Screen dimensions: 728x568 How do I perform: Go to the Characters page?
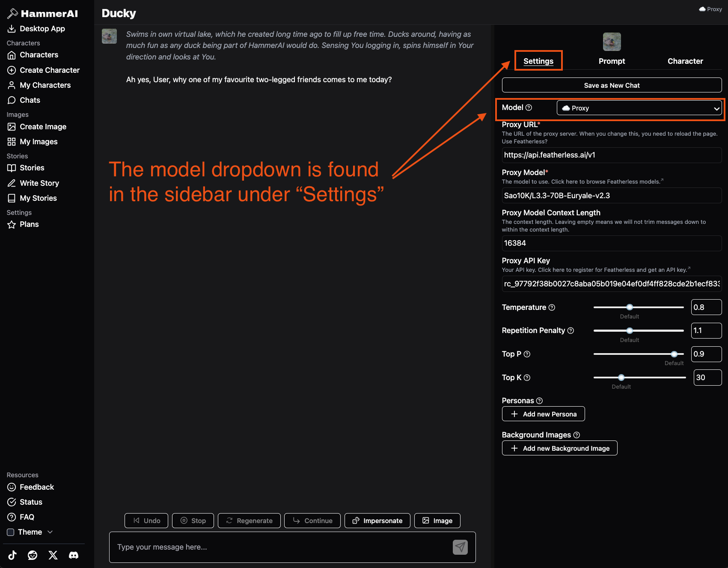pyautogui.click(x=33, y=55)
